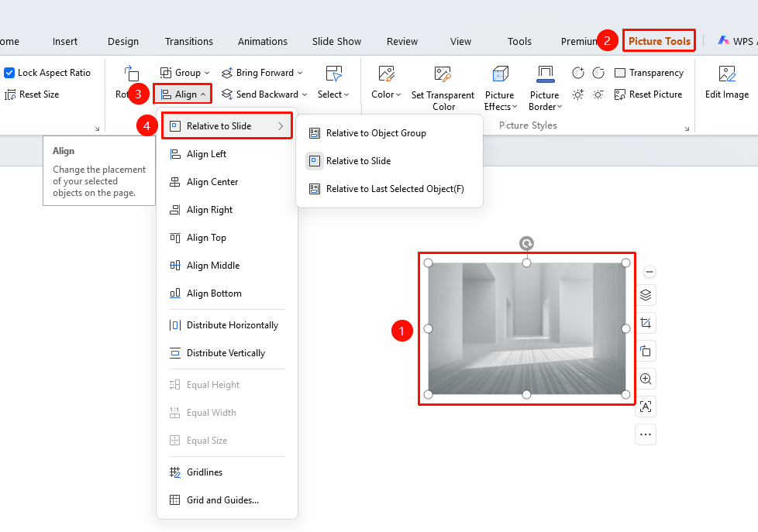Viewport: 758px width, 532px height.
Task: Click the increase contrast icon
Action: coord(578,73)
